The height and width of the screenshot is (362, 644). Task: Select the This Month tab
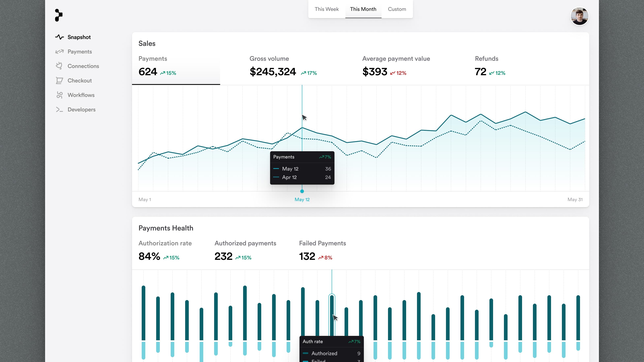coord(363,9)
